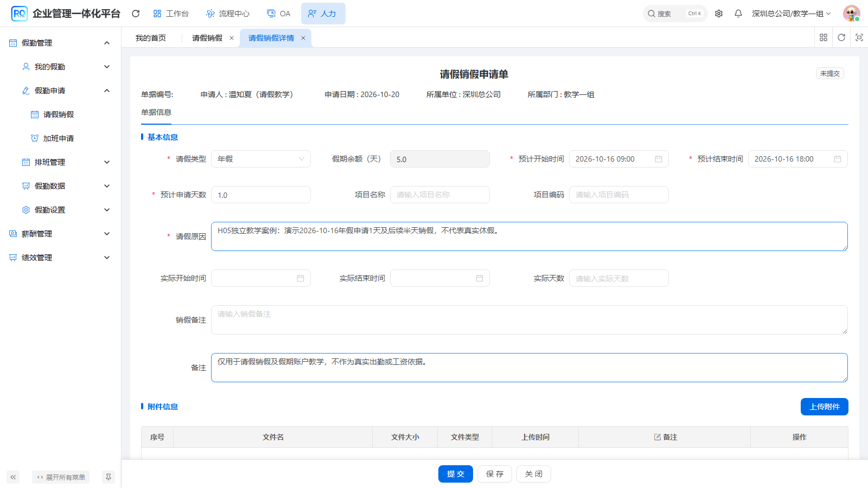The width and height of the screenshot is (868, 488).
Task: Expand the 薪酬管理 menu
Action: click(x=60, y=234)
